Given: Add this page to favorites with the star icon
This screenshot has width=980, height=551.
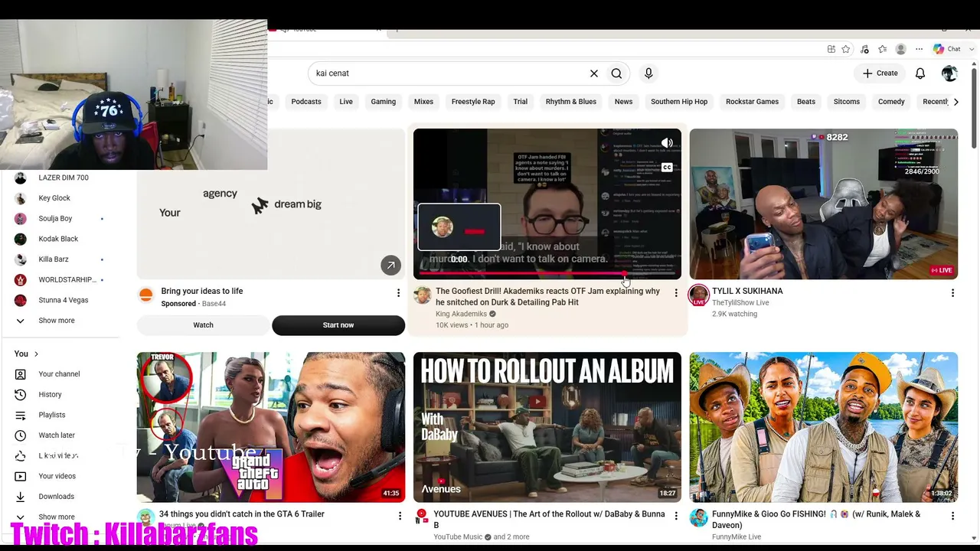Looking at the screenshot, I should (x=846, y=49).
